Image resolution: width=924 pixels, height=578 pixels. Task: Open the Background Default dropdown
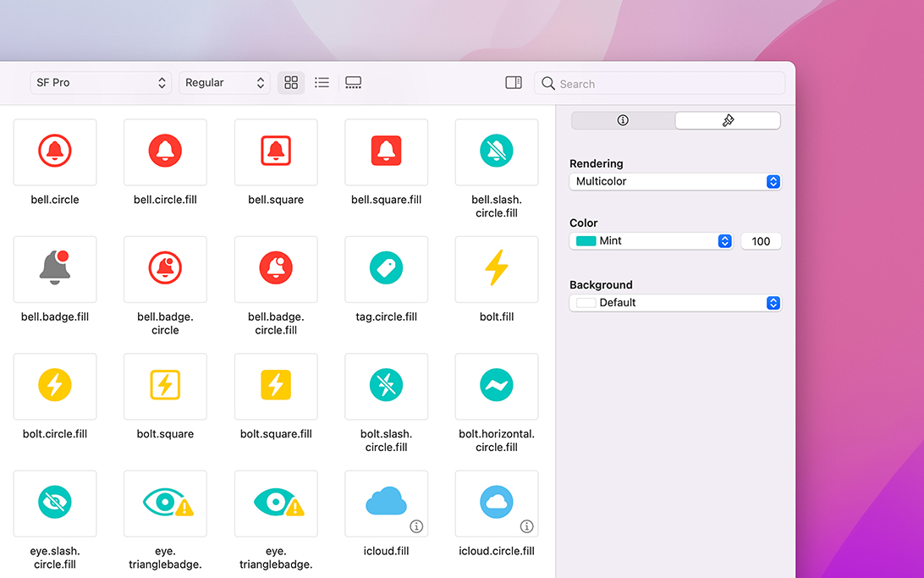675,303
